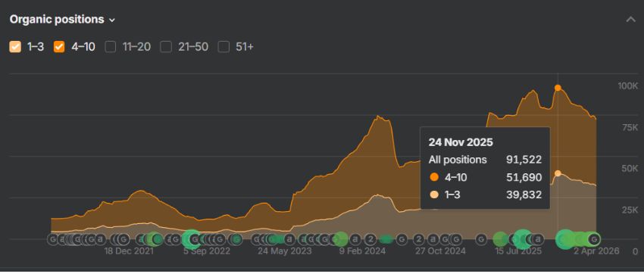
Task: Click the tooltip value '51,690'
Action: click(524, 177)
